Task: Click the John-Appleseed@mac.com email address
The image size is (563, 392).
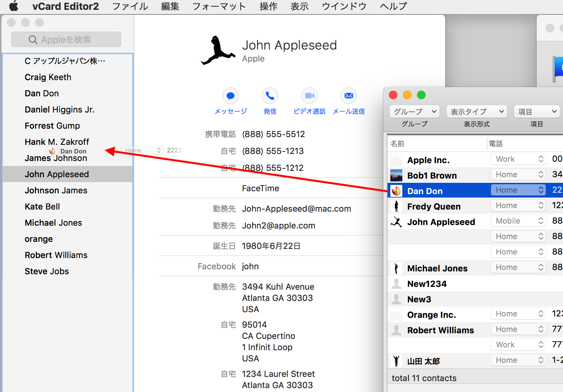Action: (x=296, y=209)
